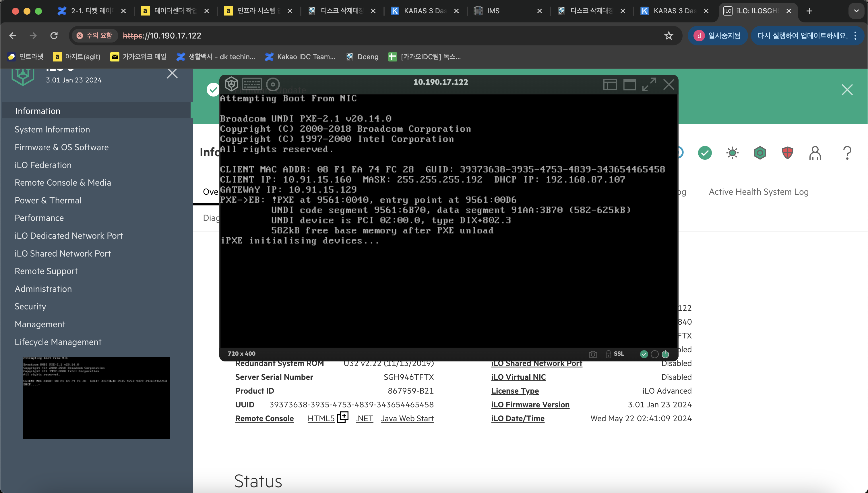This screenshot has height=493, width=868.
Task: Open Lifecycle Management page
Action: [x=58, y=342]
